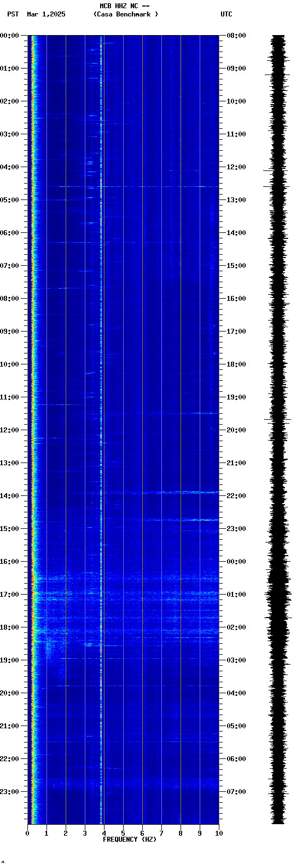Screen dimensions: 302x868
Task: Click the UTC axis '10:00' time label
Action: (x=236, y=101)
